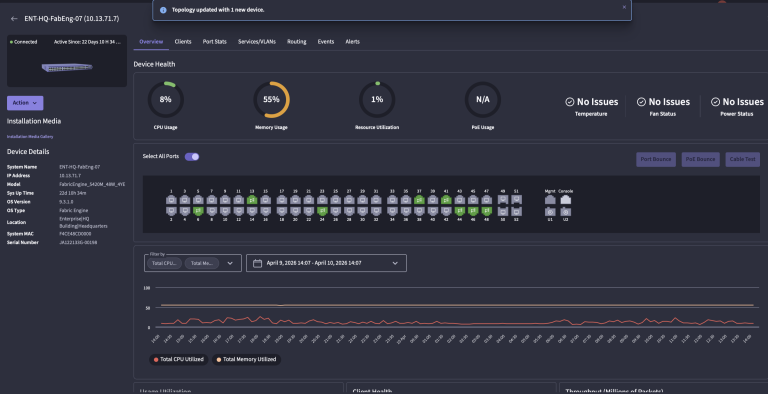The width and height of the screenshot is (768, 394).
Task: Click the Temperature No Issues check icon
Action: click(570, 102)
